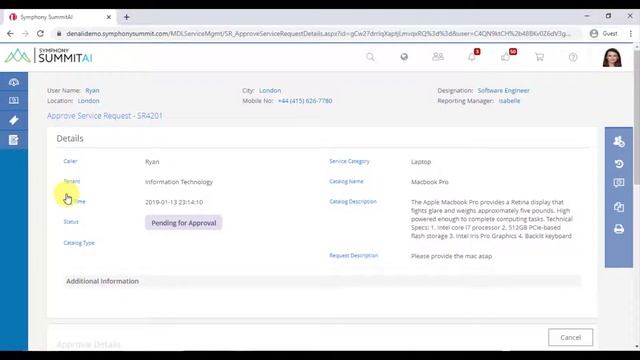Click the Macbook Pro catalog name
Image resolution: width=640 pixels, height=360 pixels.
(430, 182)
